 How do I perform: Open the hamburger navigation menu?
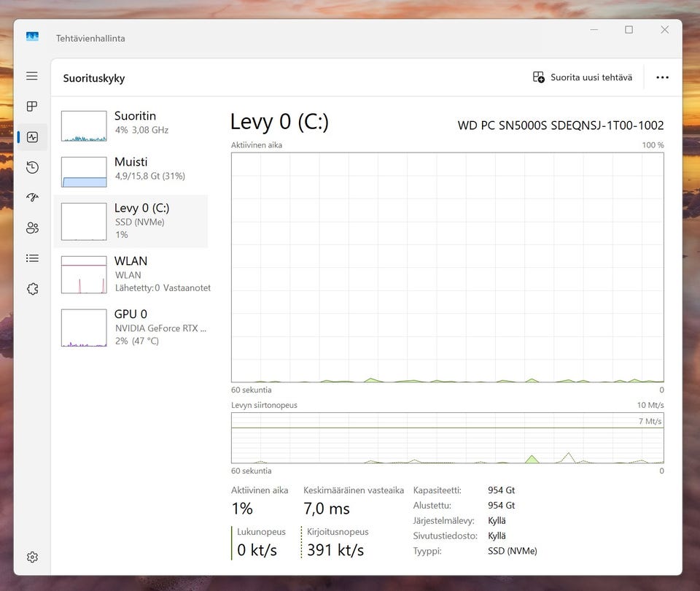[31, 76]
